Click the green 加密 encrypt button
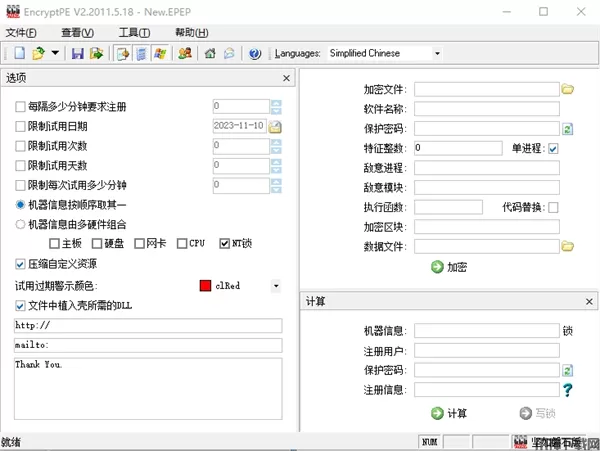The width and height of the screenshot is (600, 451). tap(448, 267)
